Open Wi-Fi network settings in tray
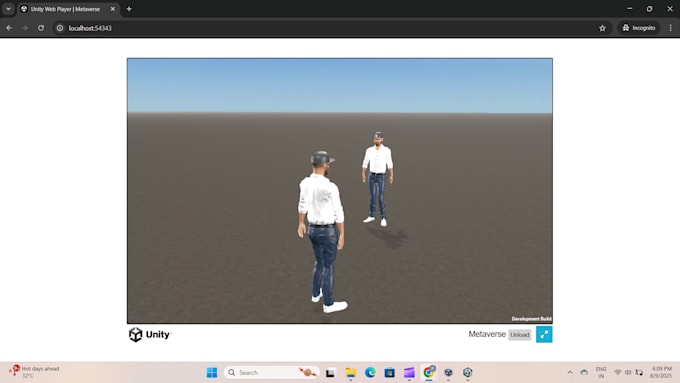The image size is (680, 383). [x=618, y=372]
